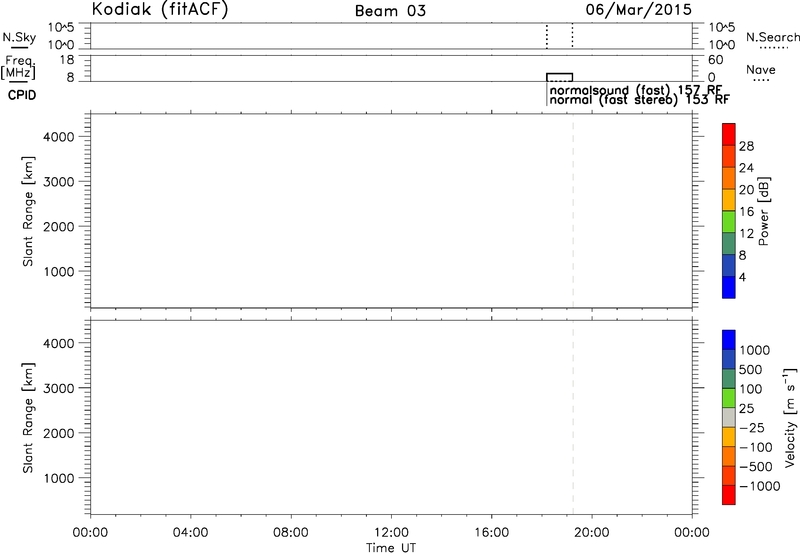Click the 'Nave' legend label
Image resolution: width=800 pixels, height=554 pixels.
761,70
